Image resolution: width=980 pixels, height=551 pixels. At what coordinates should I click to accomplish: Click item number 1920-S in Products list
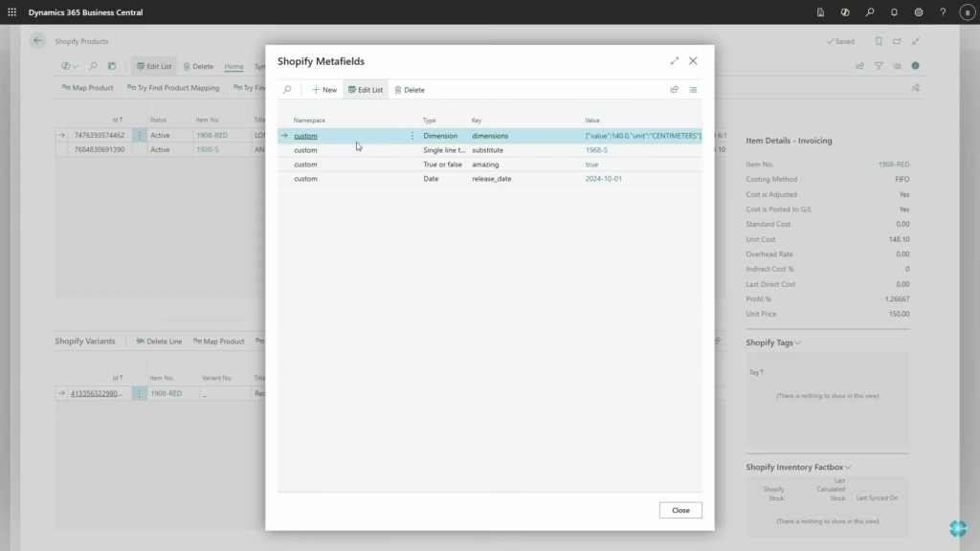click(208, 149)
